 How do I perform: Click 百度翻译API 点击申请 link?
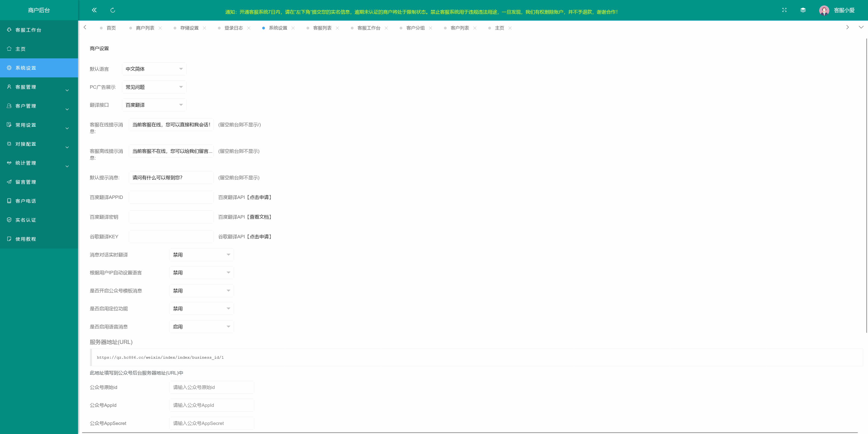coord(259,197)
